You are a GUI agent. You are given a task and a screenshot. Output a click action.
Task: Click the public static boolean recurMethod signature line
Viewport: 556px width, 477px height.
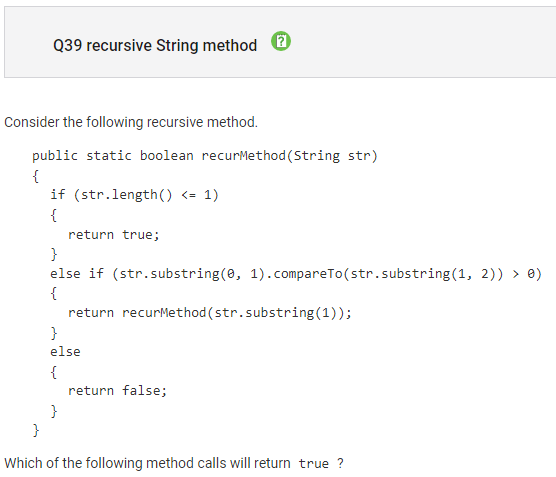point(205,156)
